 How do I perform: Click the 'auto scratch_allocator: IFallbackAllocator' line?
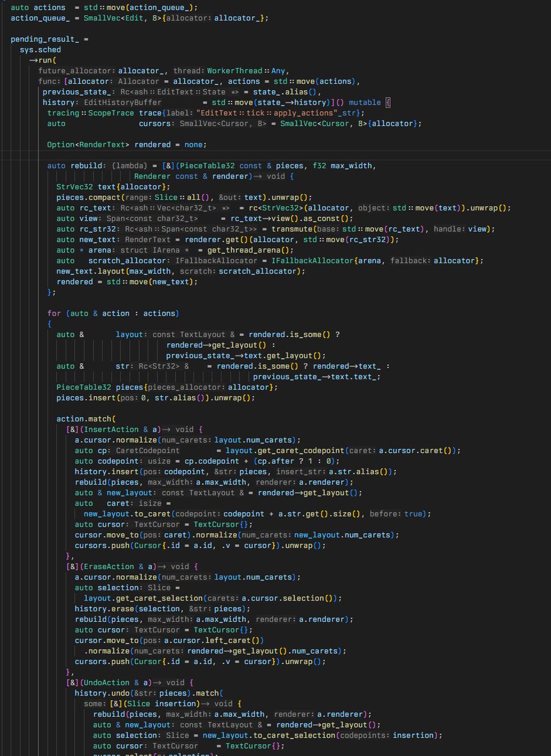coord(270,261)
